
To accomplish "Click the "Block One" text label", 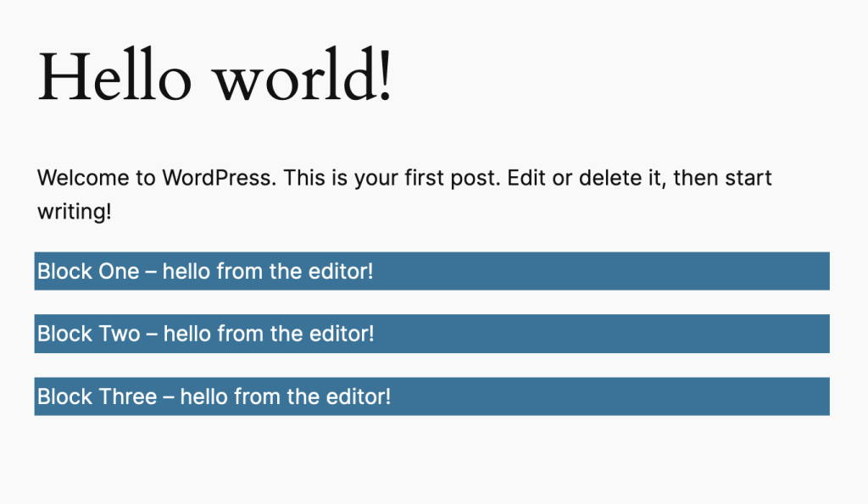I will (88, 272).
